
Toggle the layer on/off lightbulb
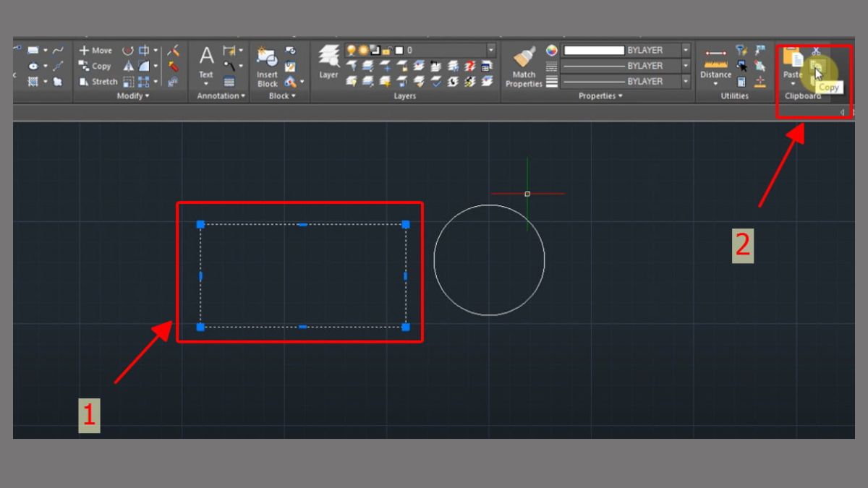(352, 51)
